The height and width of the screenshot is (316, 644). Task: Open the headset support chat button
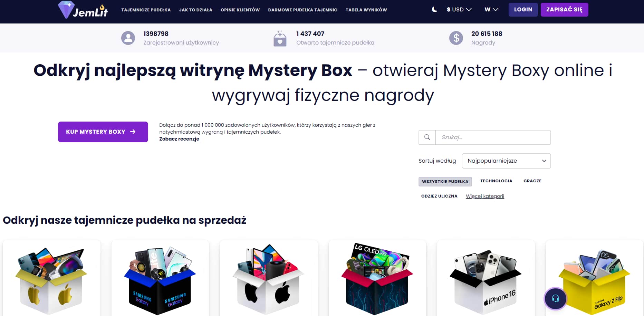555,298
